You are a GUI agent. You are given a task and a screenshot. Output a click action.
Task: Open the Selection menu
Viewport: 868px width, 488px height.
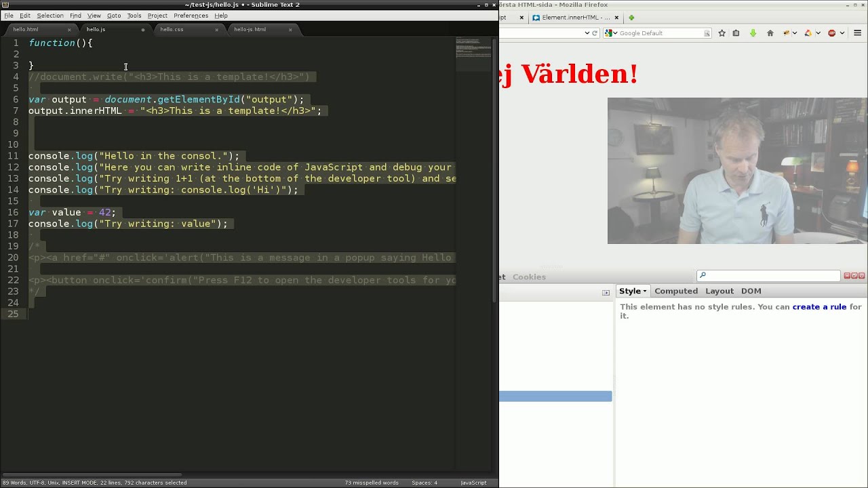pos(50,16)
